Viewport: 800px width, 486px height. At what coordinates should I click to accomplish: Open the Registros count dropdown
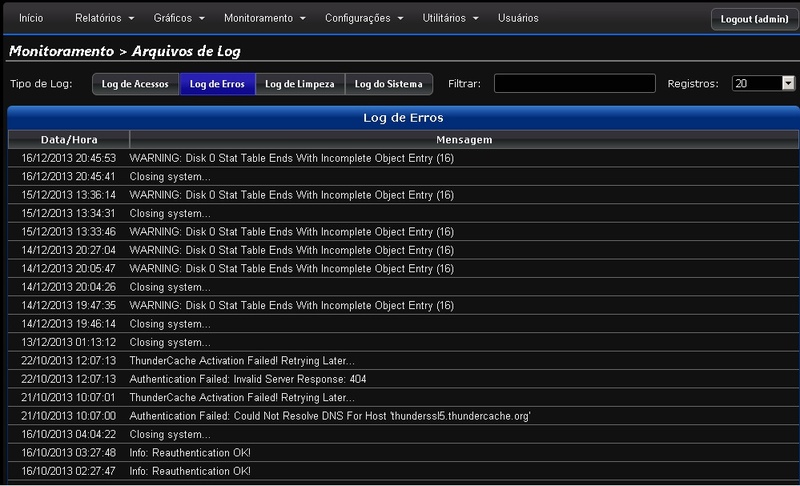pyautogui.click(x=757, y=84)
